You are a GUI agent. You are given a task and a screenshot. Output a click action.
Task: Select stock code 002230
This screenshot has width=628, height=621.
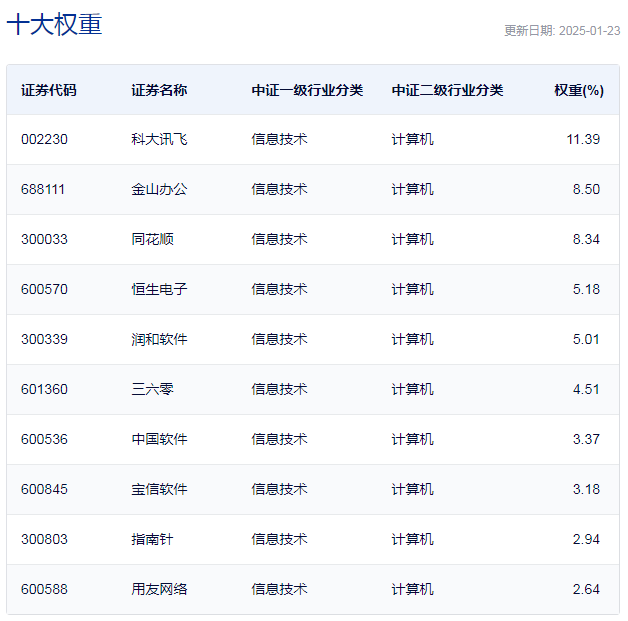click(x=44, y=139)
